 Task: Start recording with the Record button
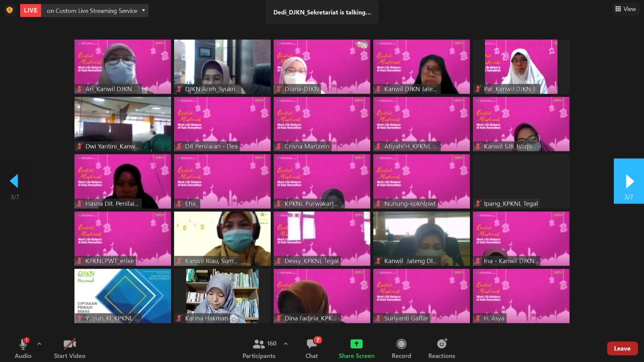[401, 348]
